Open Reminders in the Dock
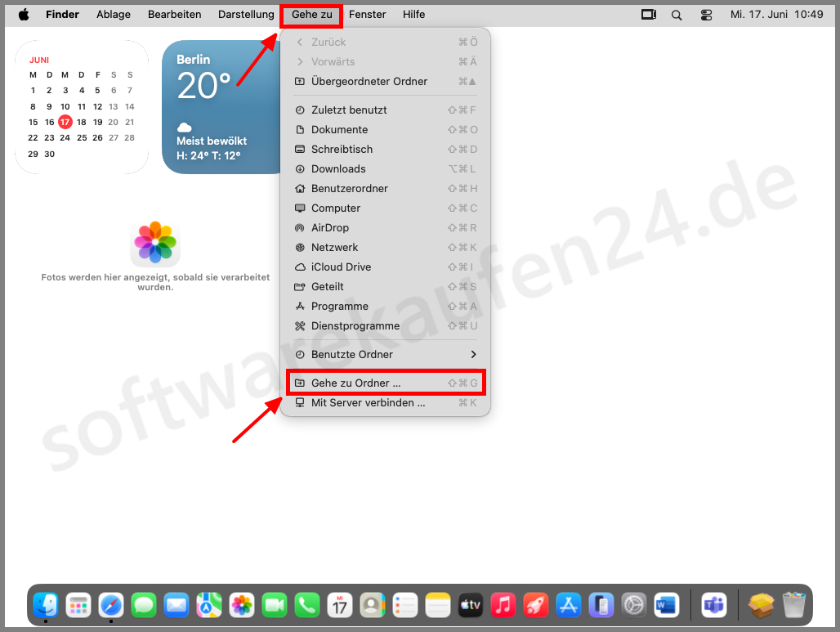840x632 pixels. [405, 605]
